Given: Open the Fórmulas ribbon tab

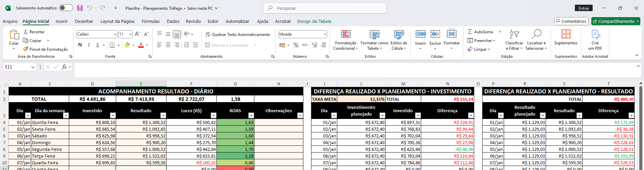Looking at the screenshot, I should coord(151,21).
